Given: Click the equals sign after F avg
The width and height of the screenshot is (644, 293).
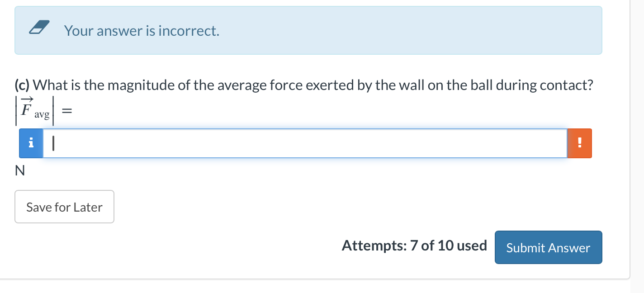Looking at the screenshot, I should point(66,109).
